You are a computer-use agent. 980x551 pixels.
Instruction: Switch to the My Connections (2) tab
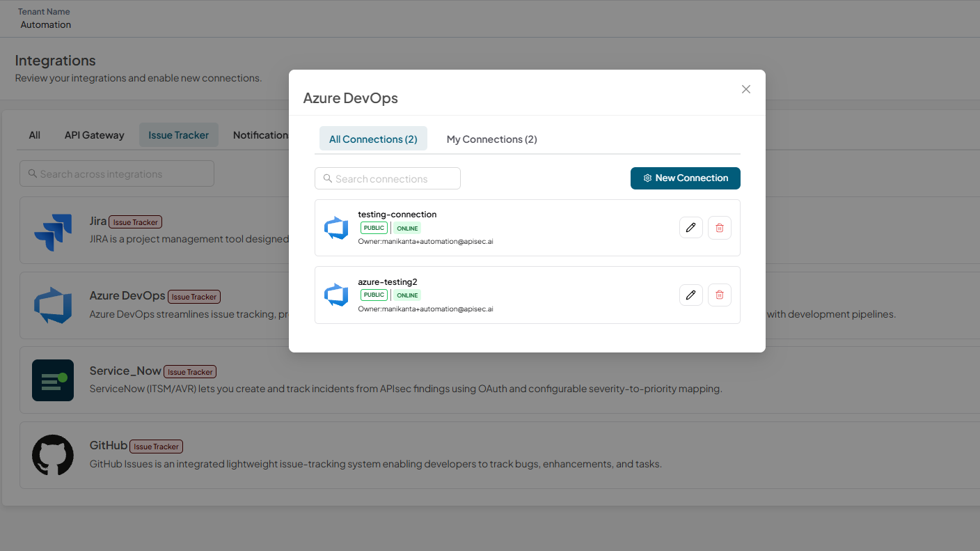pos(492,139)
